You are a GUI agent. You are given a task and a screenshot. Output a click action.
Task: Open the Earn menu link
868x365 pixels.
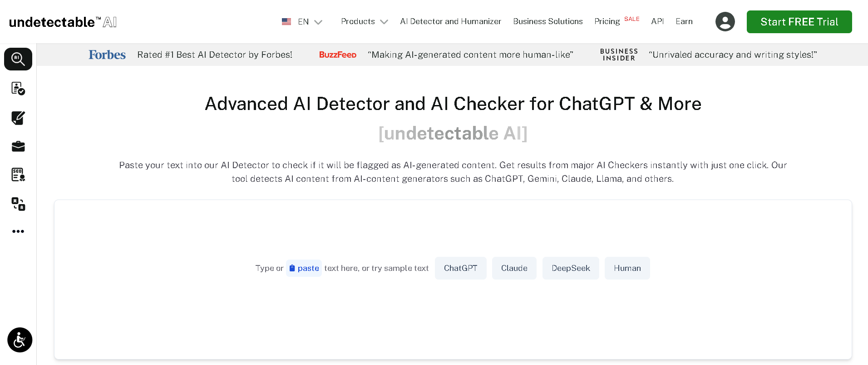click(684, 21)
